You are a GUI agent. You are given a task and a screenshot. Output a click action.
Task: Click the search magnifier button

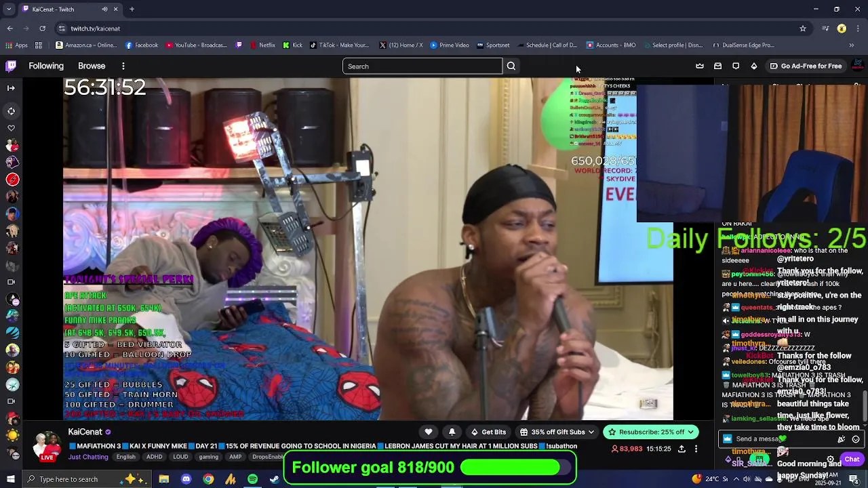point(511,66)
